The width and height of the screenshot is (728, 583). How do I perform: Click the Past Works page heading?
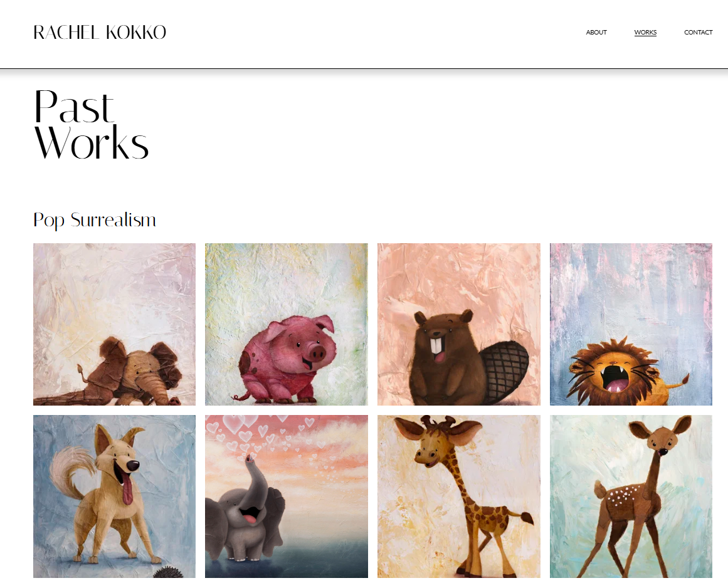click(91, 124)
